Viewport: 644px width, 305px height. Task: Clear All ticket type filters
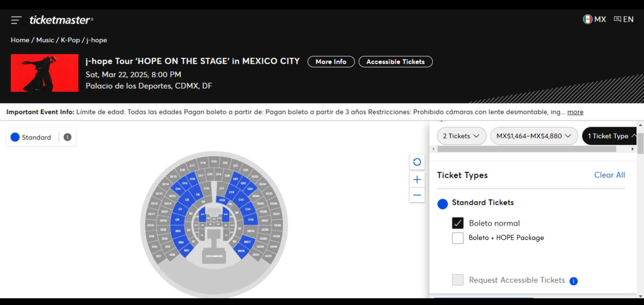(609, 175)
